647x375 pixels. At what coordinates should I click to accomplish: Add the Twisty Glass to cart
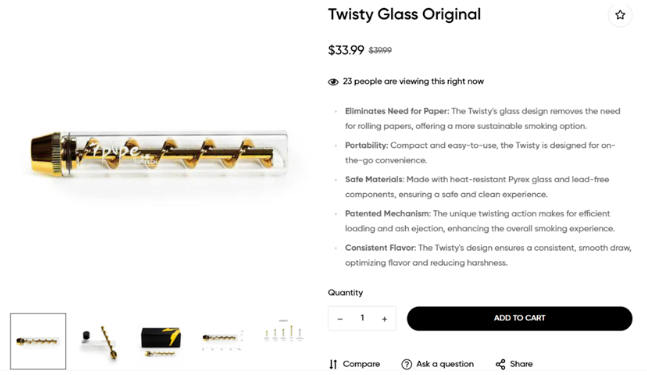pos(519,318)
